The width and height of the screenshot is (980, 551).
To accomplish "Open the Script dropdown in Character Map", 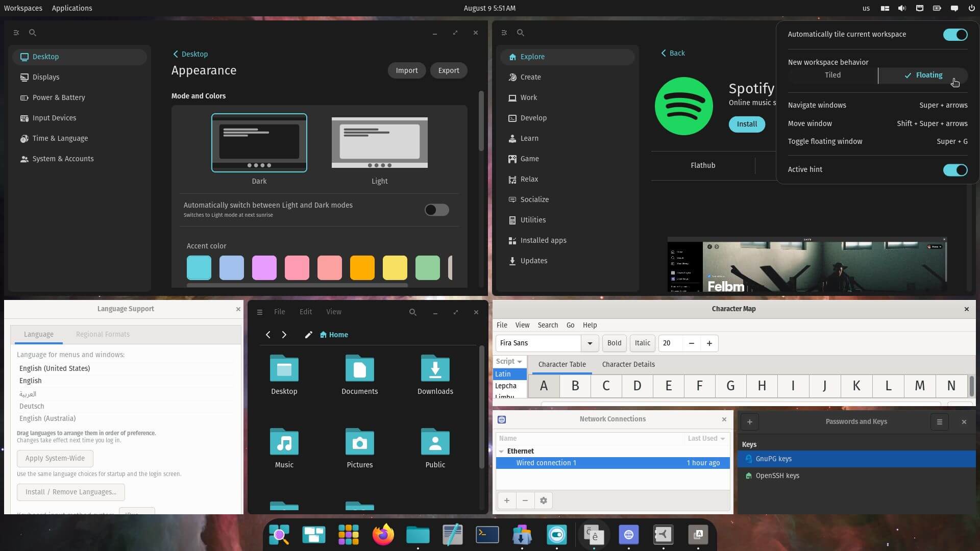I will click(x=509, y=361).
